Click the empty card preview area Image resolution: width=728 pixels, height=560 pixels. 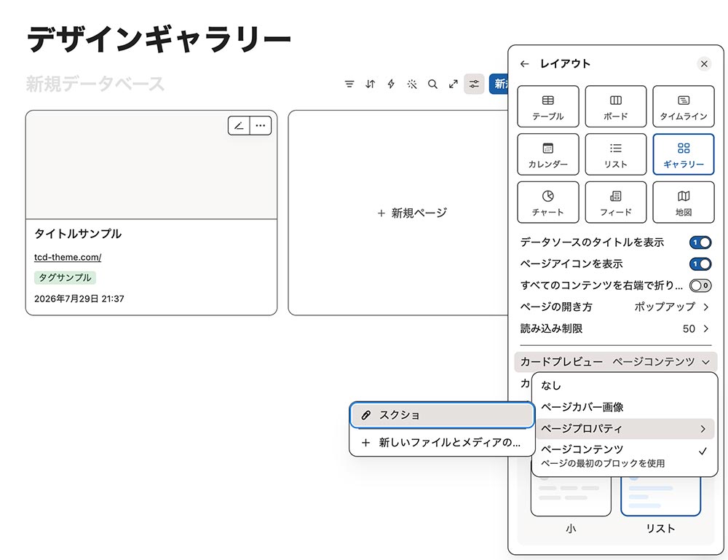point(151,165)
